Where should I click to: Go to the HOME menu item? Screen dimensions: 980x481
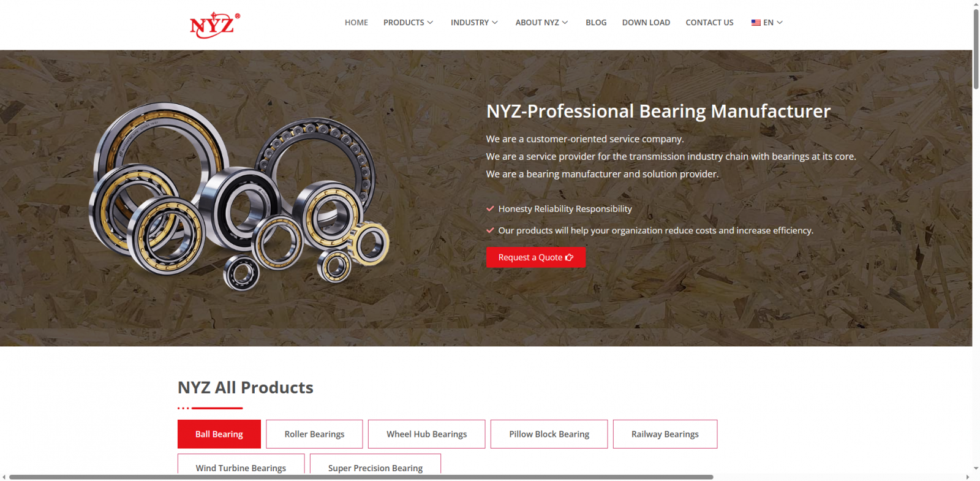pos(356,23)
